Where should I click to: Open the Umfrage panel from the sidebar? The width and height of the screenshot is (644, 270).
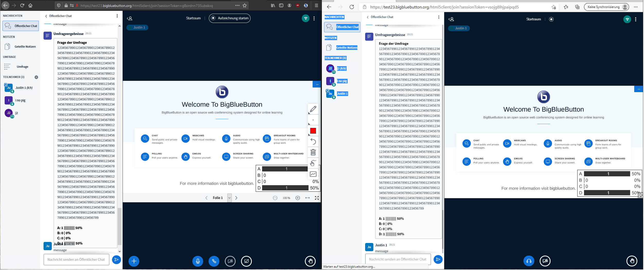coord(23,66)
